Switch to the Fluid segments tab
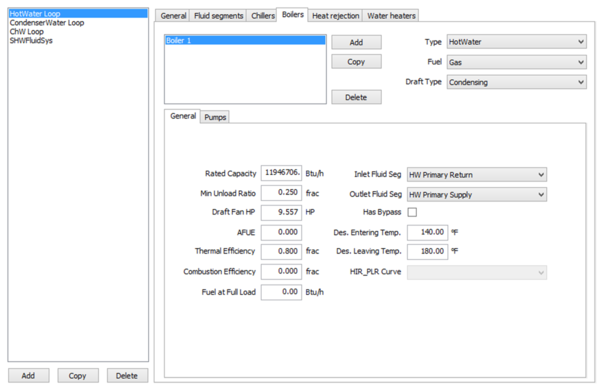This screenshot has width=602, height=384. pos(218,16)
